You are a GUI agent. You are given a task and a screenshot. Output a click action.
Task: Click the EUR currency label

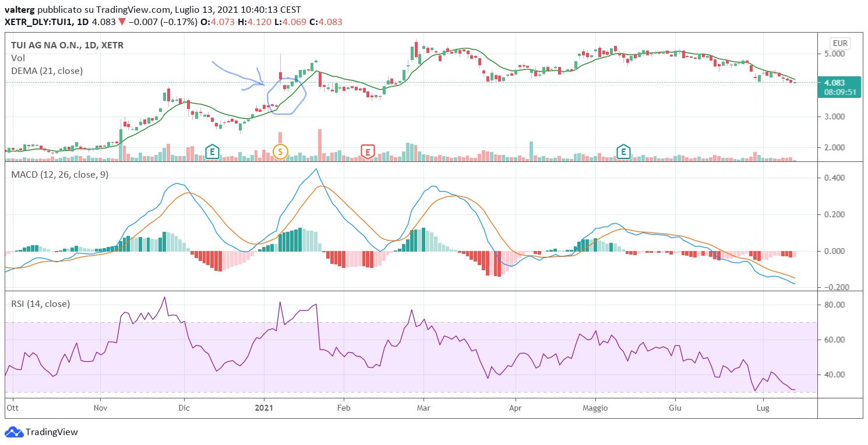coord(840,43)
